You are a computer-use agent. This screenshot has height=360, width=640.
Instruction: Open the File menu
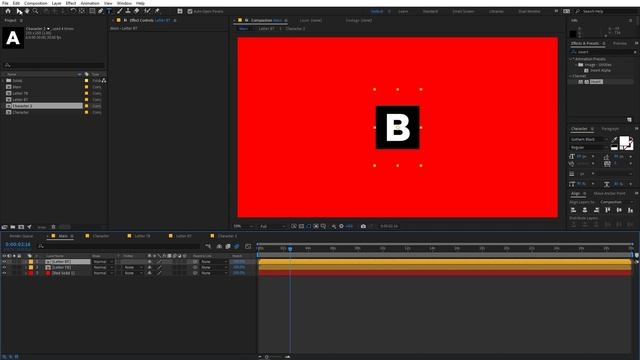pyautogui.click(x=5, y=3)
